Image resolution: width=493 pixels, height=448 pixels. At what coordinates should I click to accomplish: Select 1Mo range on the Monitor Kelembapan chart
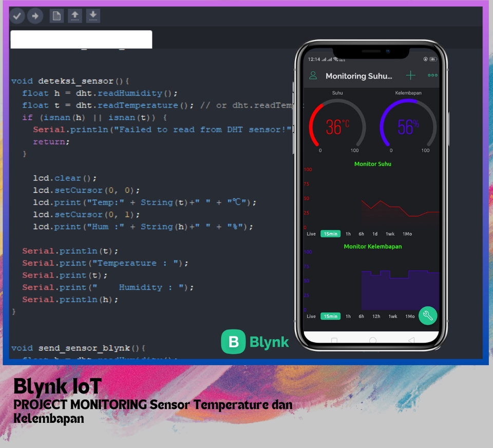click(x=410, y=316)
